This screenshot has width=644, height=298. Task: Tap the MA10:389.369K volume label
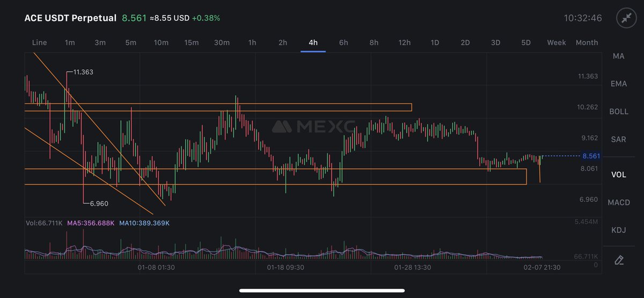click(x=144, y=223)
